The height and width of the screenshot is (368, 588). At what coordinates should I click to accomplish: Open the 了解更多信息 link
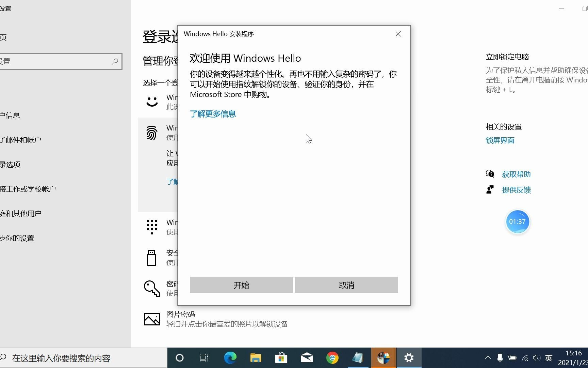pos(213,114)
